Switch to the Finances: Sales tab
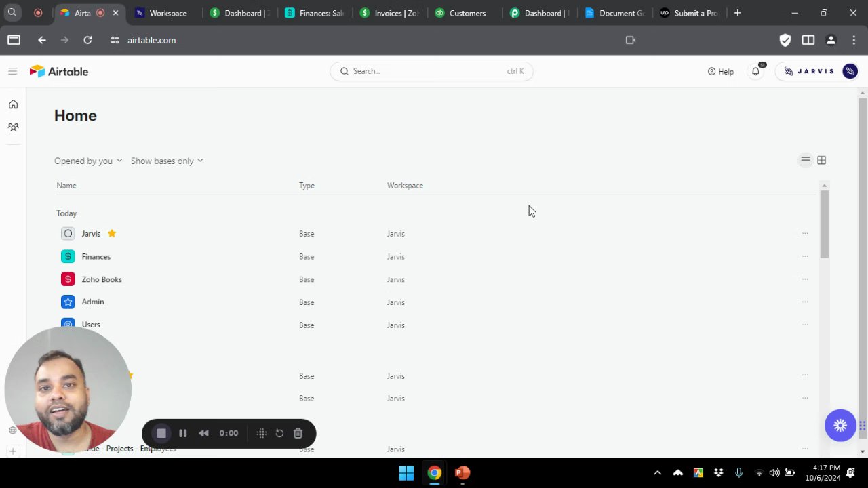 click(315, 13)
